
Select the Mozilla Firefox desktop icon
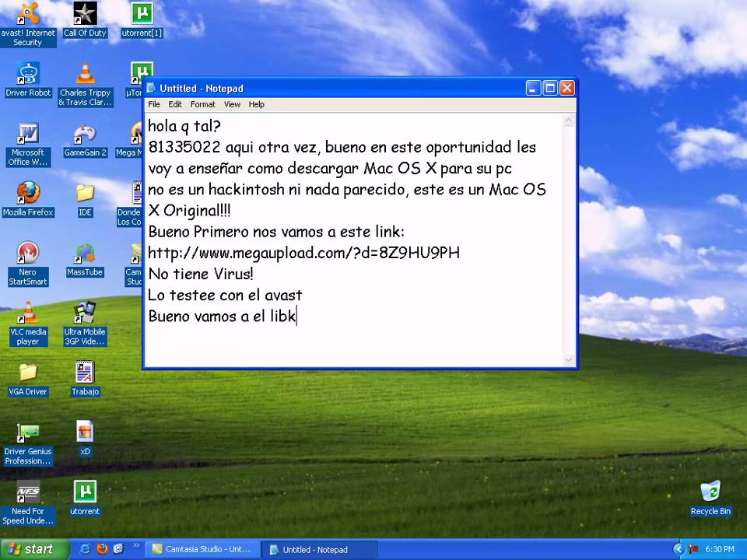click(28, 199)
